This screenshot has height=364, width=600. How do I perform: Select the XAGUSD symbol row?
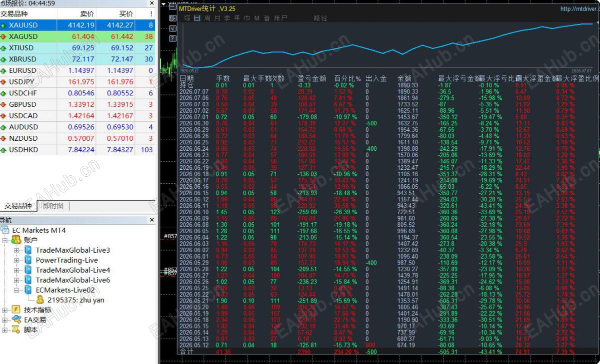point(77,36)
